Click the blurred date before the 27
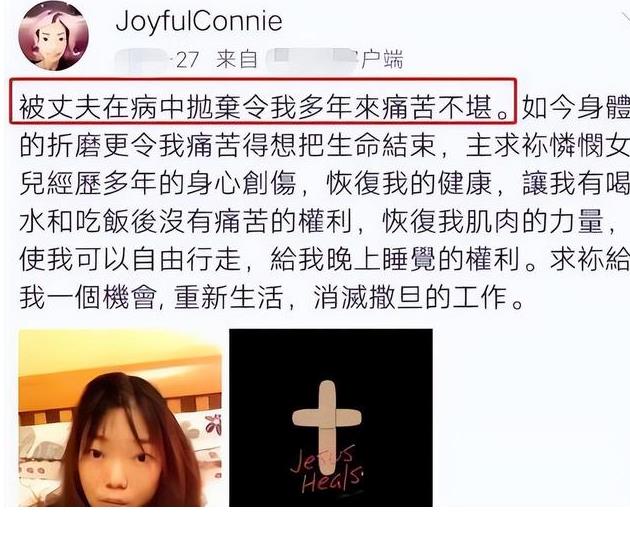This screenshot has width=630, height=555. [x=145, y=60]
